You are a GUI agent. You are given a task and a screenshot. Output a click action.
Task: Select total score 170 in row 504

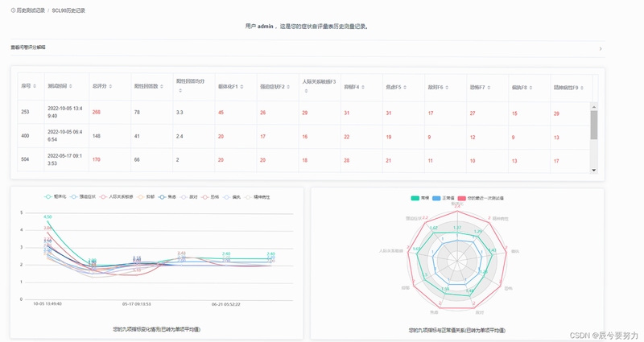tap(97, 159)
